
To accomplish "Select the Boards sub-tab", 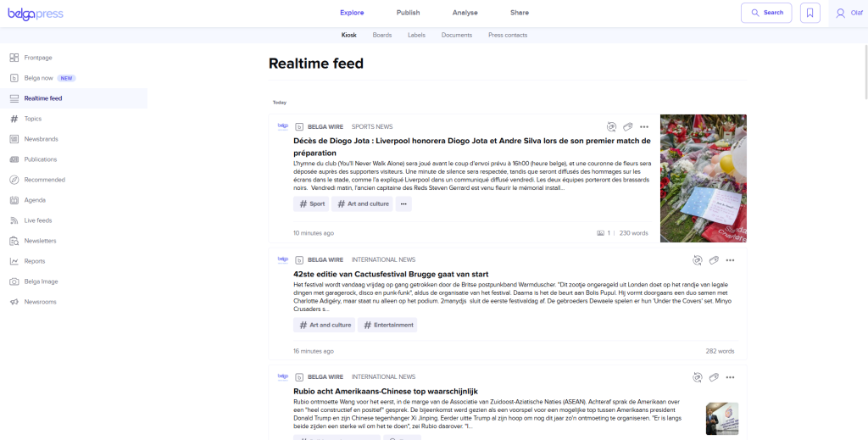I will click(x=382, y=36).
